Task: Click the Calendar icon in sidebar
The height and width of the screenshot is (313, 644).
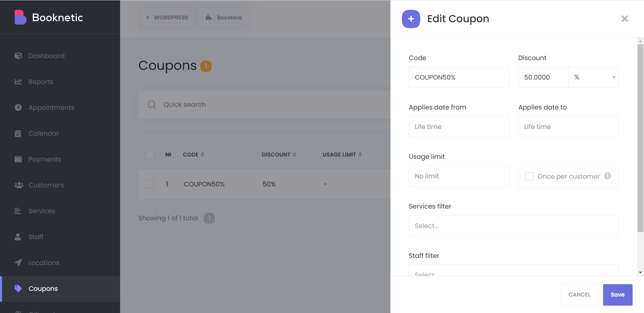Action: pyautogui.click(x=18, y=133)
